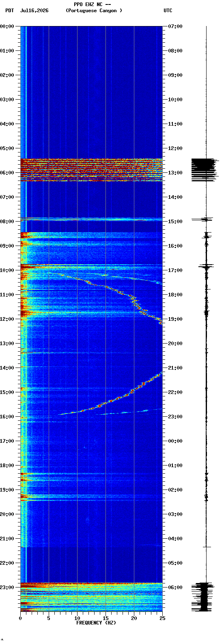
Task: Click the "FREQUENCY (HZ)" axis label
Action: [x=96, y=623]
